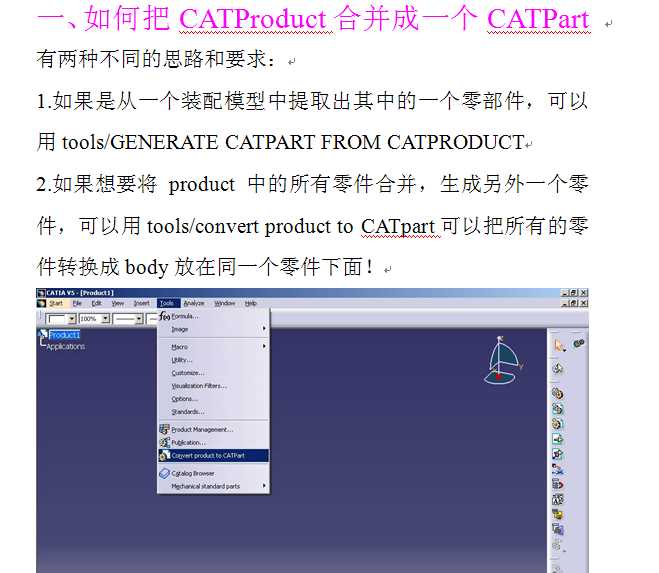Insert a new Part via toolbar icon
The height and width of the screenshot is (573, 659).
click(558, 424)
